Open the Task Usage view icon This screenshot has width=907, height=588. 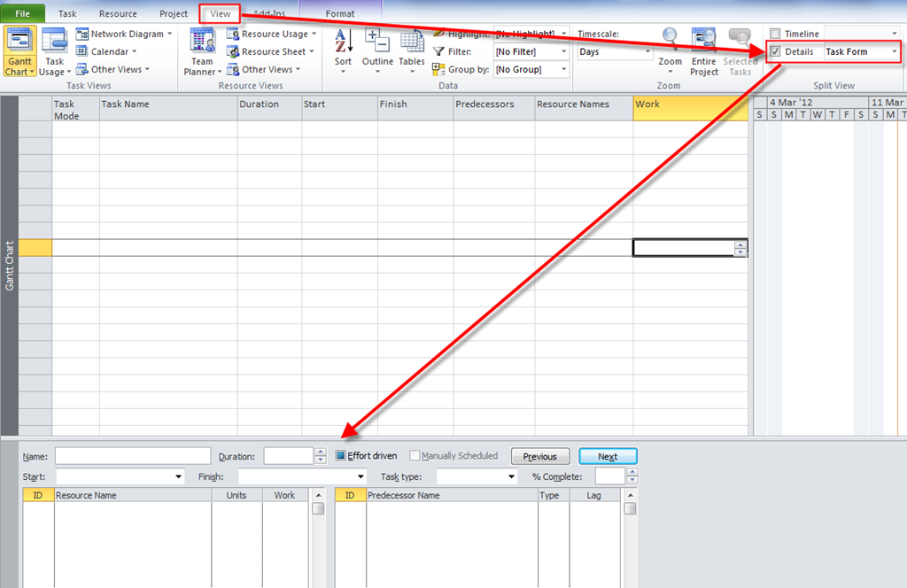pos(54,42)
